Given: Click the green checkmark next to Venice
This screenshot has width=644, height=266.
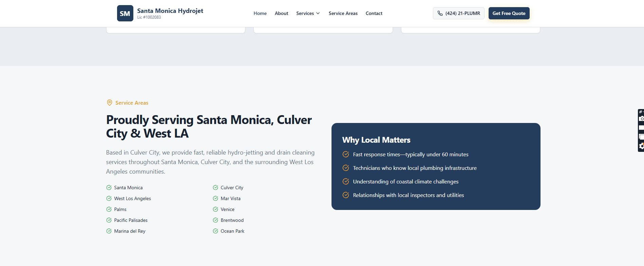Looking at the screenshot, I should [x=215, y=209].
